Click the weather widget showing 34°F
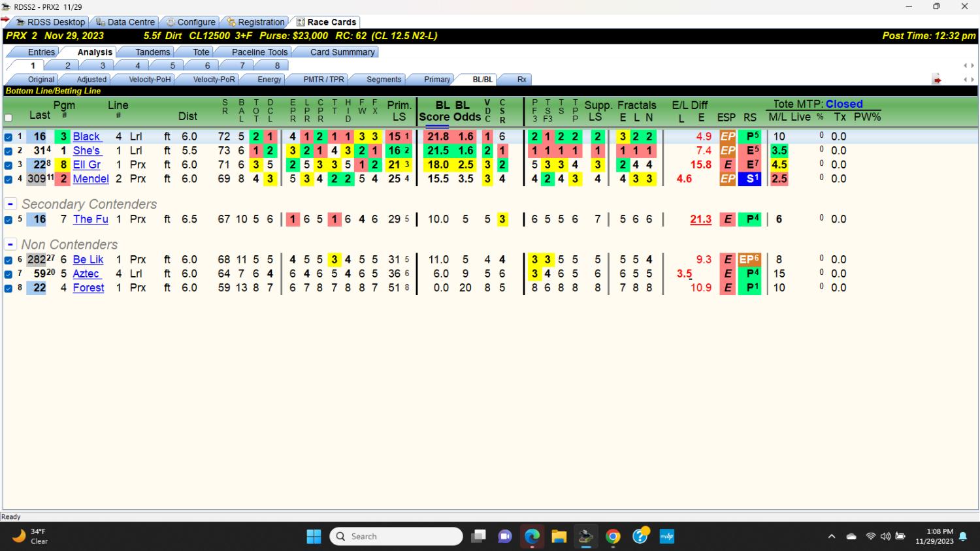980x551 pixels. tap(31, 536)
